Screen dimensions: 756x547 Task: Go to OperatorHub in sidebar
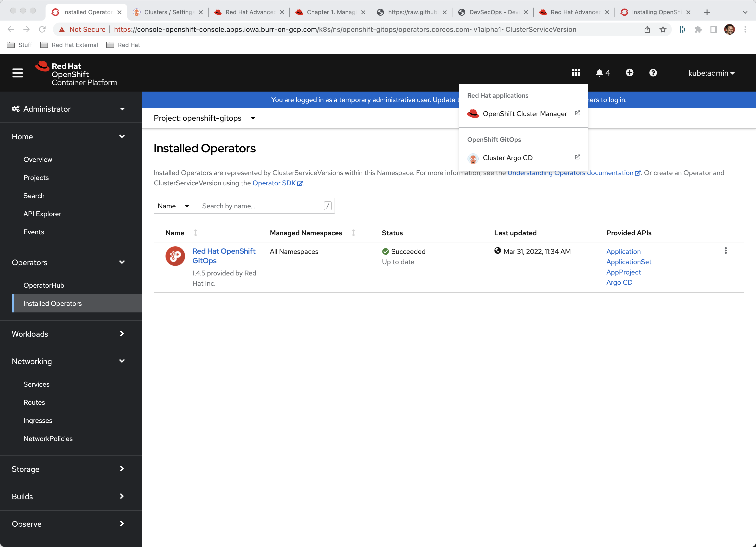[x=44, y=285]
